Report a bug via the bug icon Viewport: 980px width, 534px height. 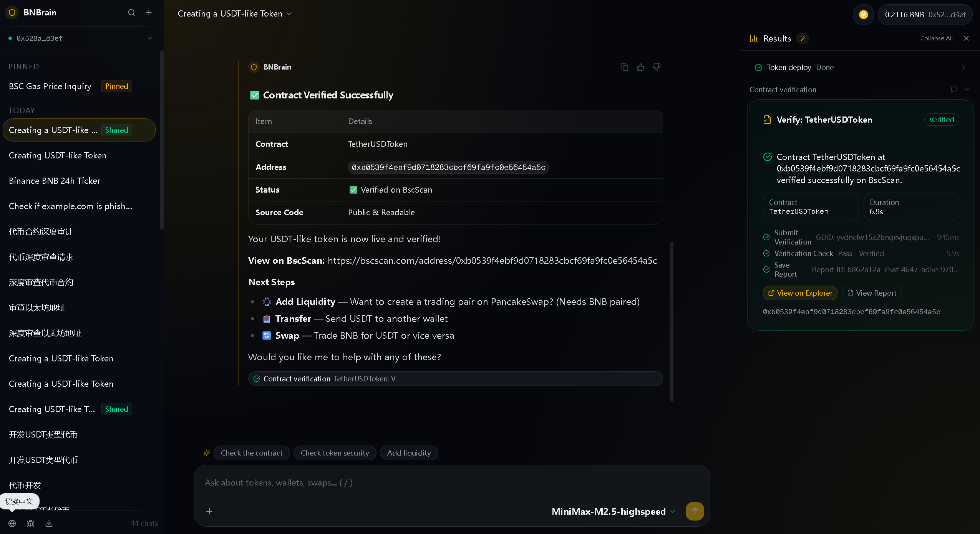(30, 523)
